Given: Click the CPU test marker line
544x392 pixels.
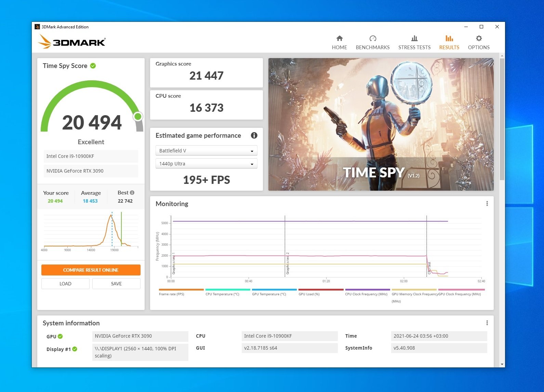Looking at the screenshot, I should tap(427, 246).
